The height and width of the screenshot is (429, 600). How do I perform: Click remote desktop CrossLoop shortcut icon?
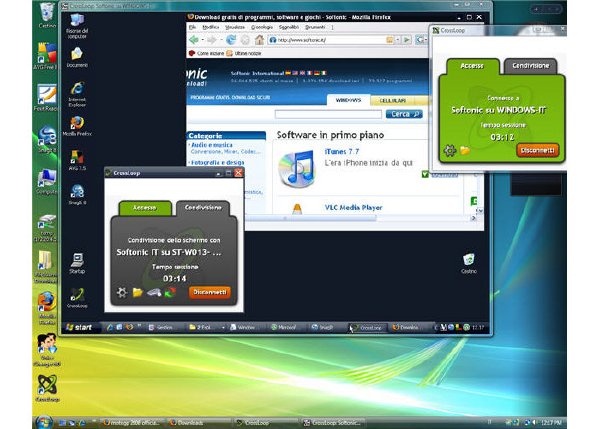tap(77, 298)
